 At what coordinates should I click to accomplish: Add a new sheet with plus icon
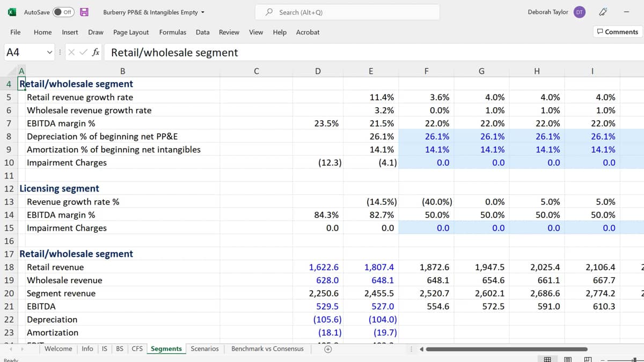327,349
